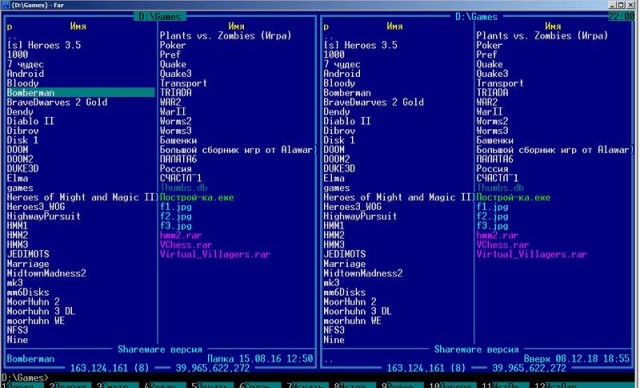Select VChess.rar archive in the right panel
Viewport: 640px width, 388px height.
point(502,245)
